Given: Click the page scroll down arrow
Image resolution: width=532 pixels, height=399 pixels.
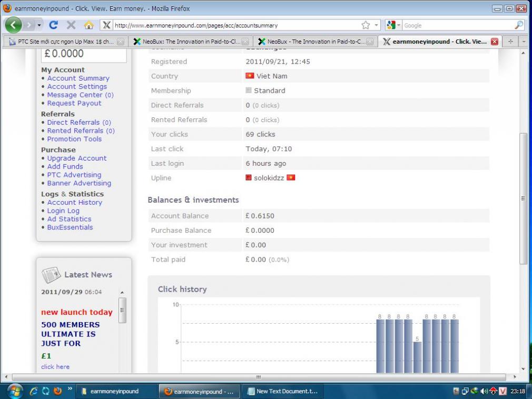Looking at the screenshot, I should (x=523, y=369).
